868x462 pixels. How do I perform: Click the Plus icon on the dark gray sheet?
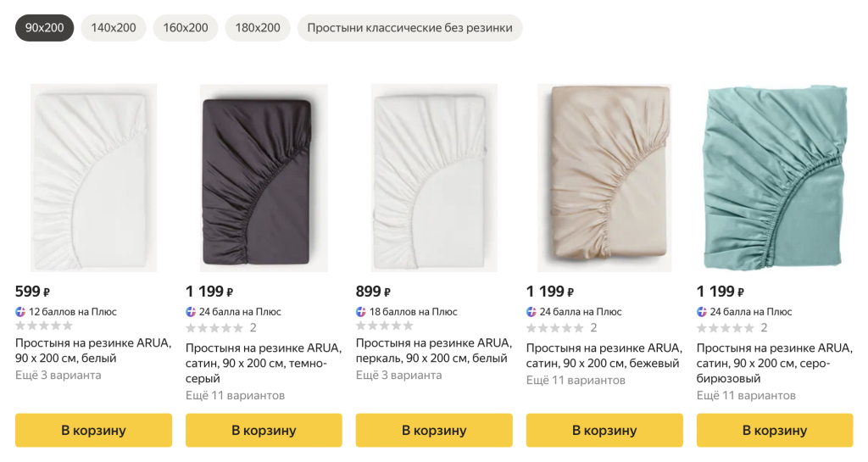click(191, 312)
